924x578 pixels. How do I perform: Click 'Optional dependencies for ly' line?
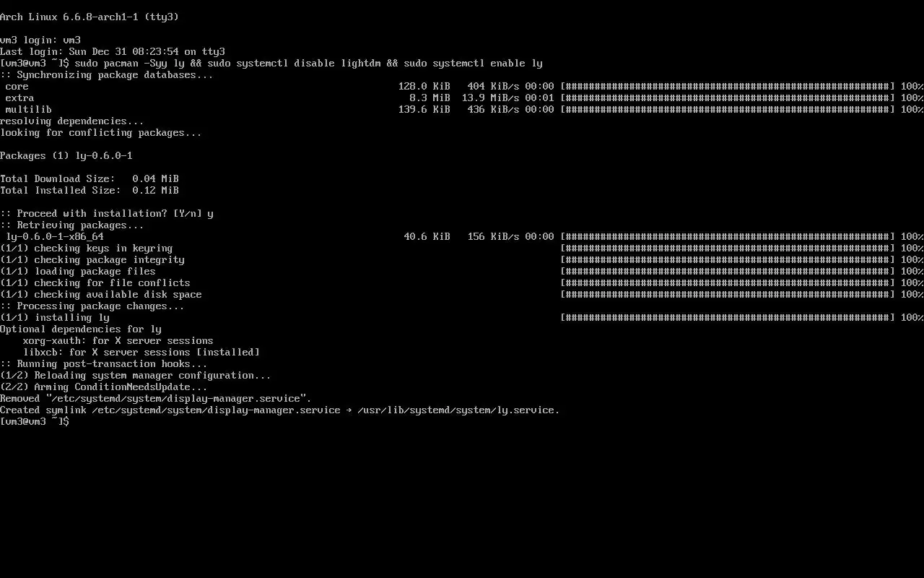[x=81, y=329]
